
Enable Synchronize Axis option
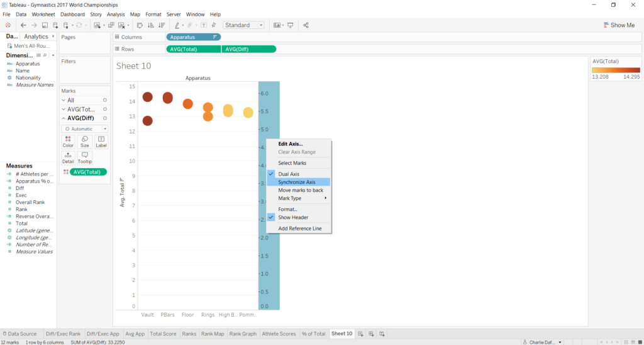pos(299,182)
